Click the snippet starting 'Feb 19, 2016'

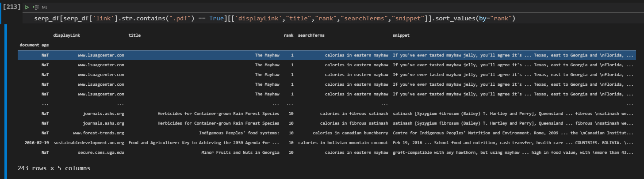[514, 143]
